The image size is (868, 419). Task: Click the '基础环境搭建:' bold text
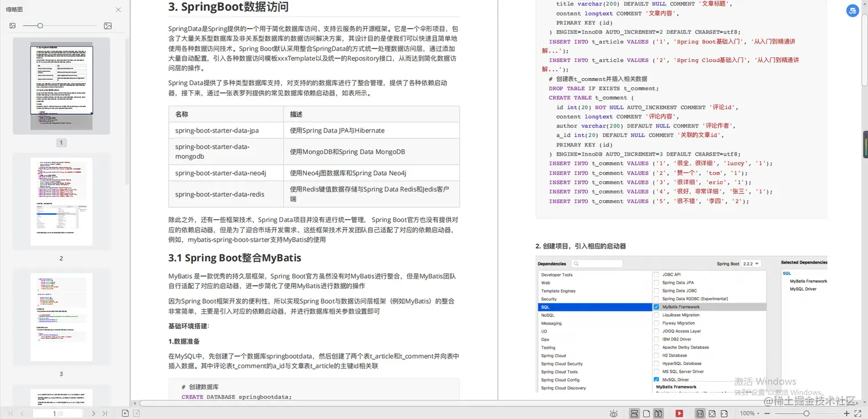coord(189,326)
